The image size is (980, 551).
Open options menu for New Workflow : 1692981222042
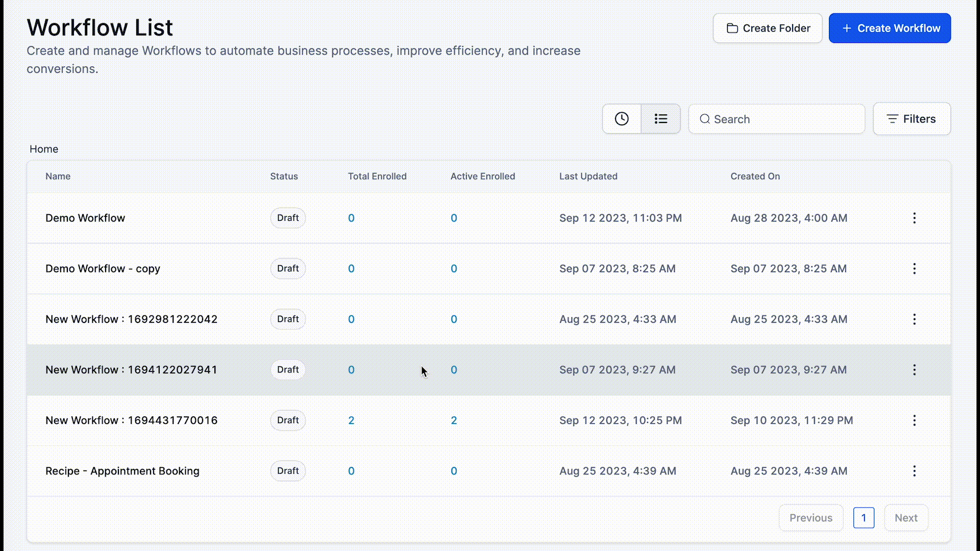[914, 319]
